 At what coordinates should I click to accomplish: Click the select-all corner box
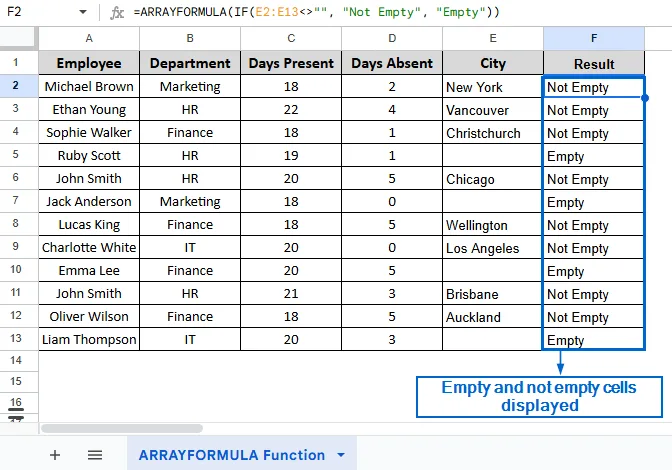coord(17,37)
